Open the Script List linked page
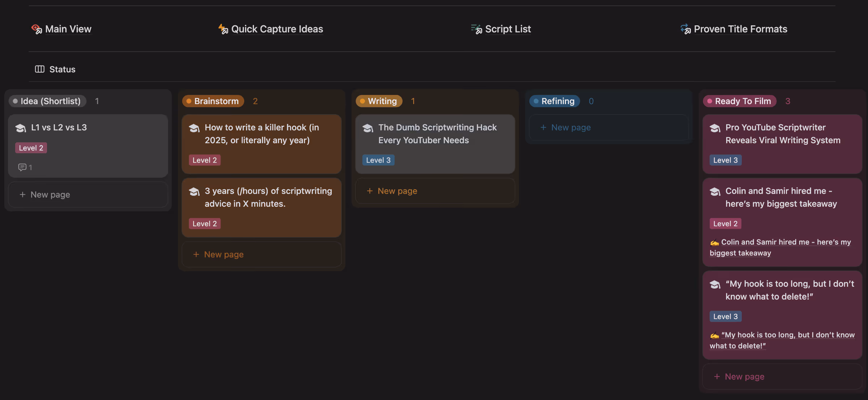 click(508, 29)
